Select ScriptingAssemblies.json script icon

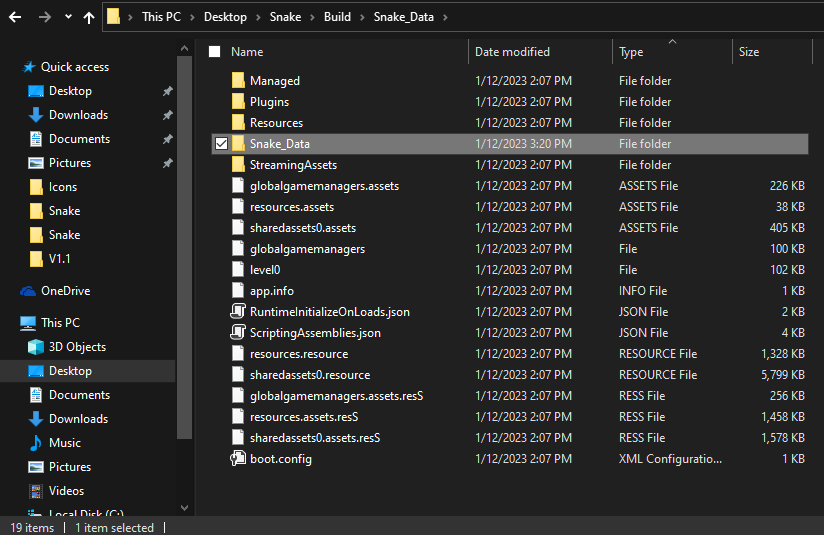[x=238, y=332]
